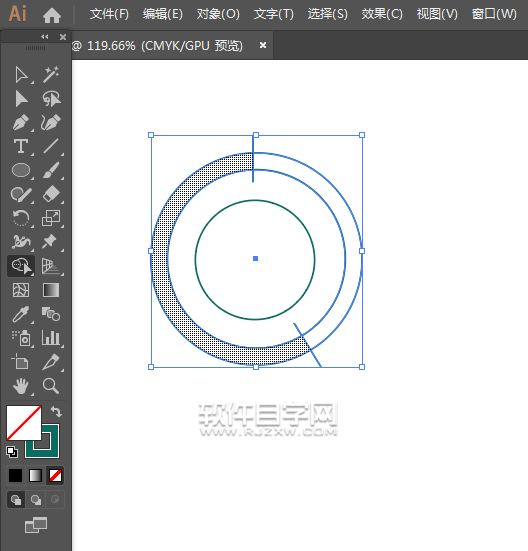Set paint to None
The height and width of the screenshot is (551, 528).
pos(56,475)
